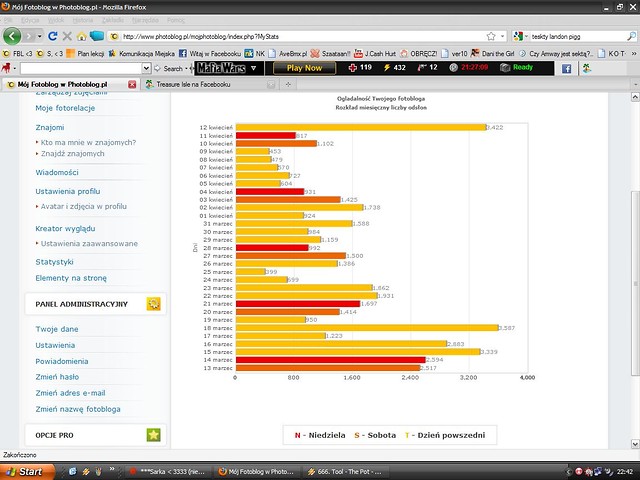Expand the bookmarks overflow chevron
Screen dimensions: 640x480
634,53
